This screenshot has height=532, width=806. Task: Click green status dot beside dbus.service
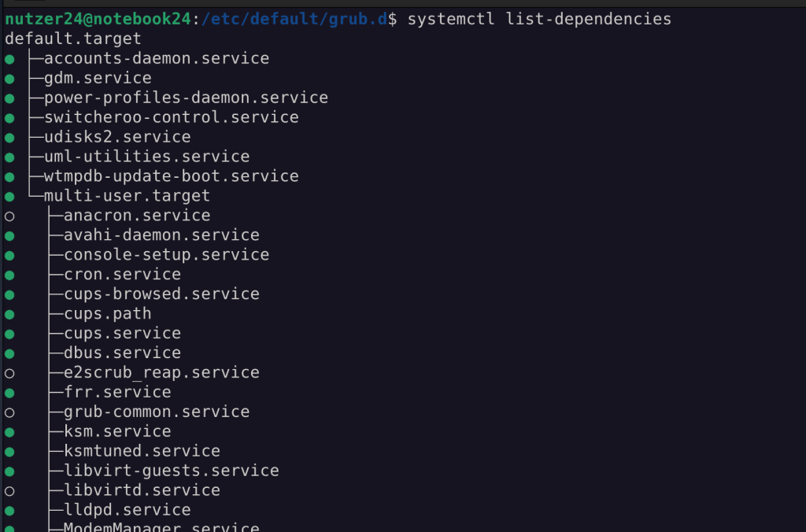(x=9, y=353)
